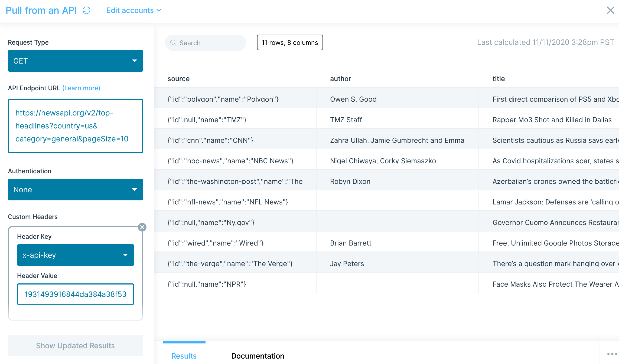Open the Authentication None dropdown

(75, 190)
